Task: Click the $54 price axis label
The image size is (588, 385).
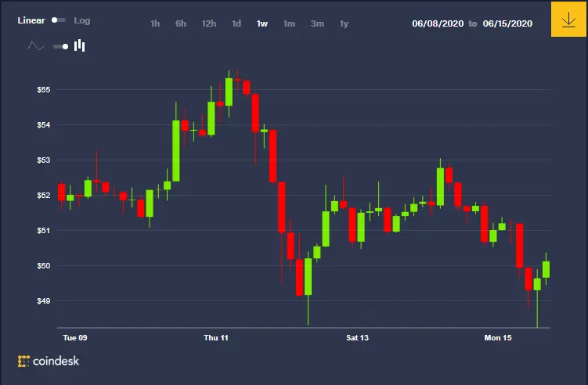Action: coord(44,125)
